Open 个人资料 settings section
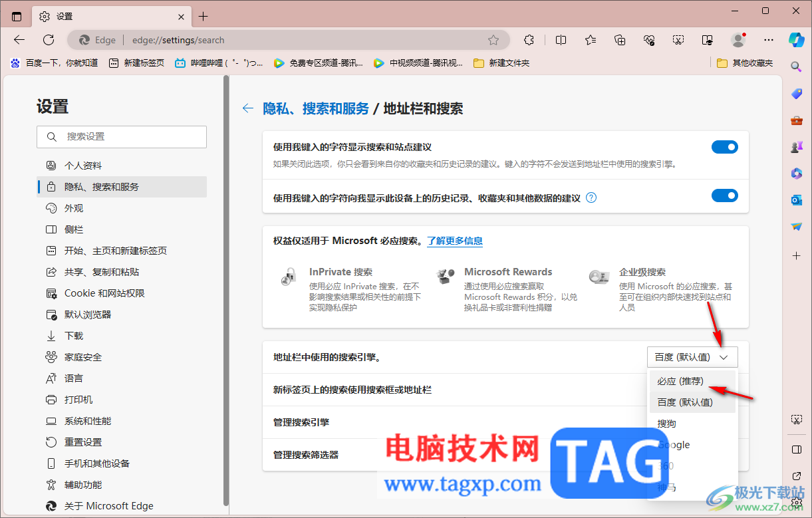 (122, 166)
